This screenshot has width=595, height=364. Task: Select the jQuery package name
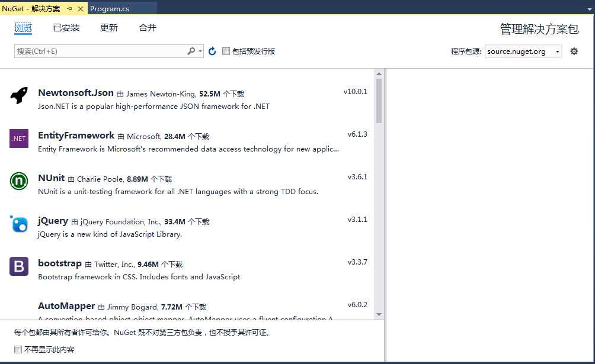point(53,221)
